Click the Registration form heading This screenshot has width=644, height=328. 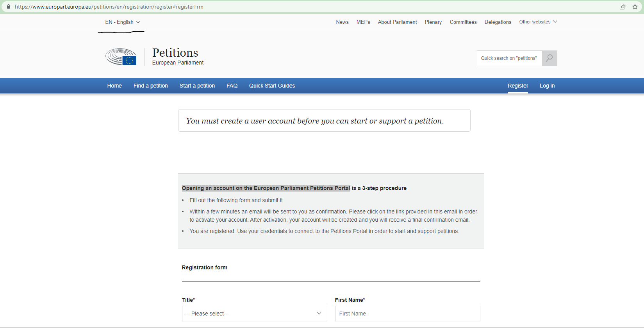pos(205,267)
